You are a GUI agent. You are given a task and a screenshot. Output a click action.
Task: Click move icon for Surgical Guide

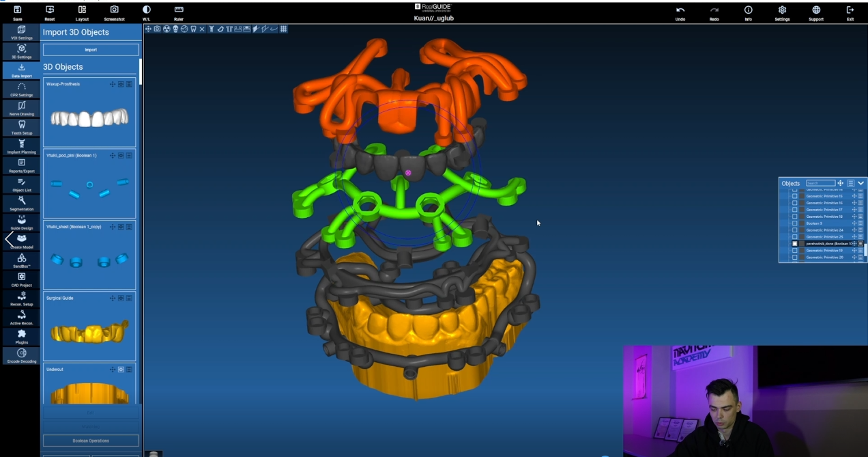click(113, 298)
